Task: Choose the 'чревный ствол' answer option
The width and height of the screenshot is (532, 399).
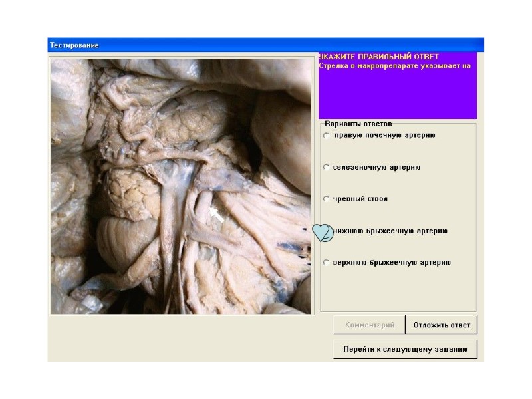Action: coord(327,199)
